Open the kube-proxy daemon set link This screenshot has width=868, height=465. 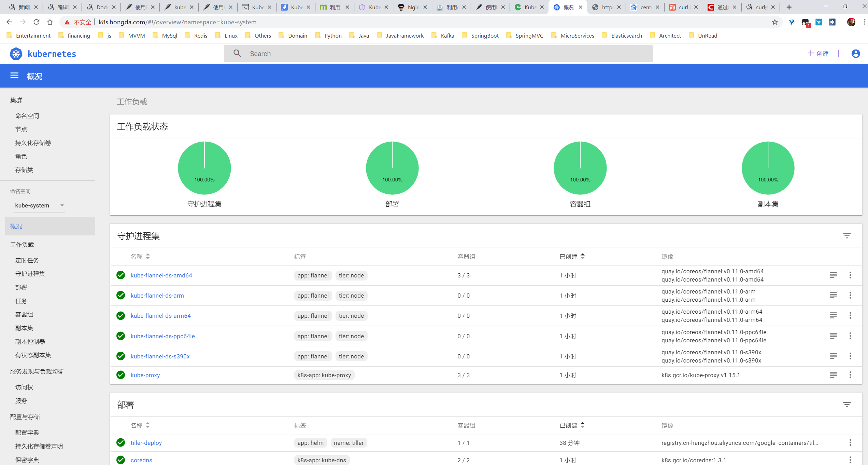tap(145, 375)
